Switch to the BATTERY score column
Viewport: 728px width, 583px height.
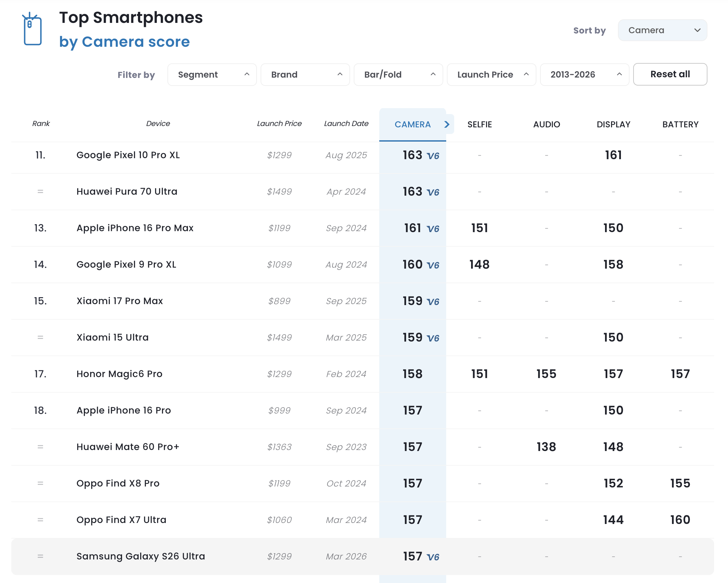(x=680, y=124)
